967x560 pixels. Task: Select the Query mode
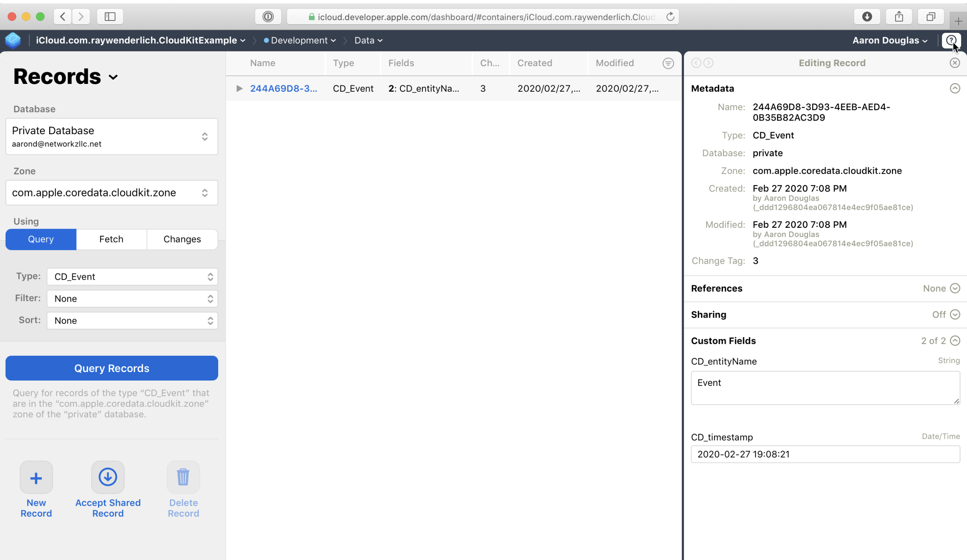[41, 239]
